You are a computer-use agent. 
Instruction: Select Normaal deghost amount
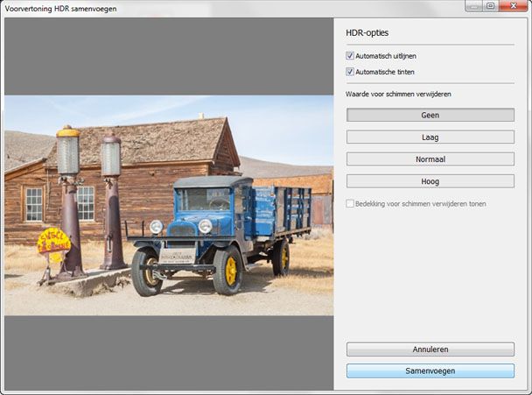click(430, 159)
